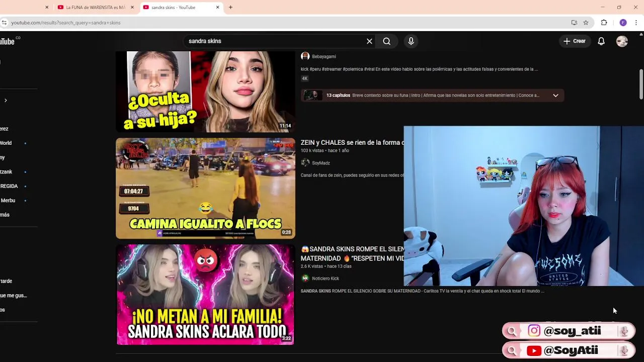Open the 'CAMINA IGUALITO A FLOCS' thumbnail
Viewport: 644px width, 362px height.
(205, 188)
